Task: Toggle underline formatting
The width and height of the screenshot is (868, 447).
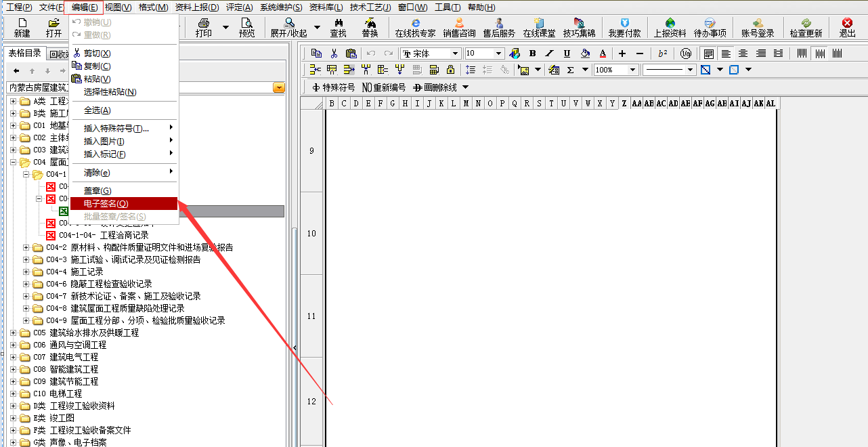Action: point(567,54)
